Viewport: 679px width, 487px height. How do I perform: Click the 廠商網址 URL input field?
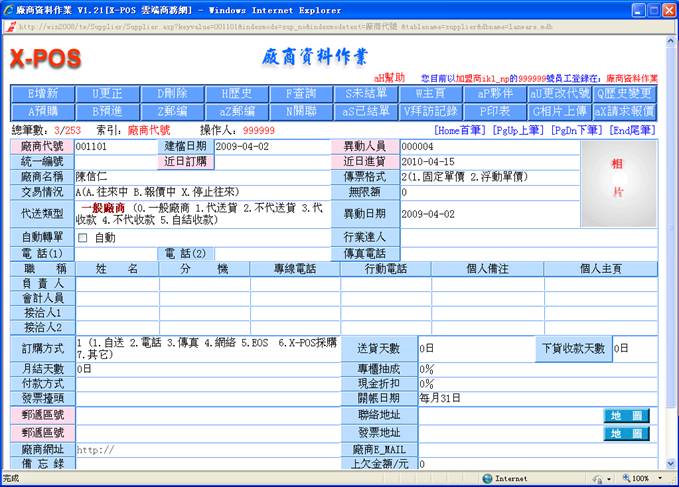pyautogui.click(x=200, y=450)
